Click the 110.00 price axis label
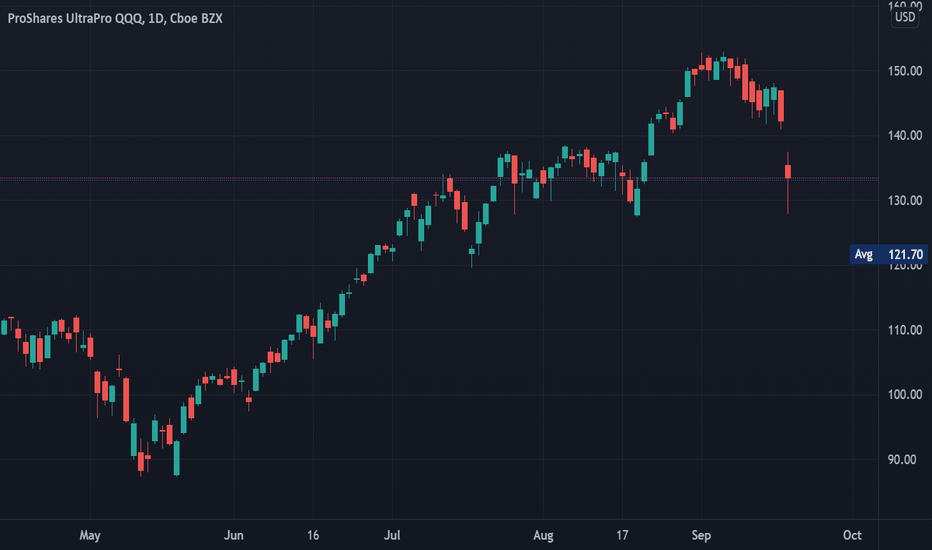The height and width of the screenshot is (550, 932). pyautogui.click(x=905, y=330)
